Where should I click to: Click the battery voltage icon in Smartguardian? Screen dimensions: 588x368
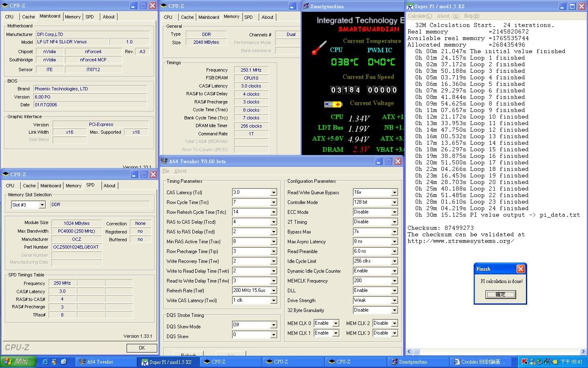pyautogui.click(x=333, y=104)
